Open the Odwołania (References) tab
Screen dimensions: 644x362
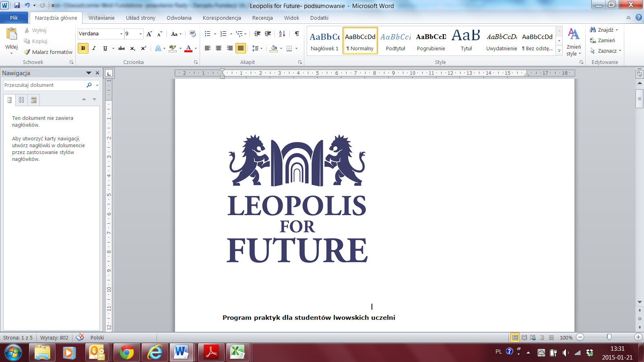[179, 18]
